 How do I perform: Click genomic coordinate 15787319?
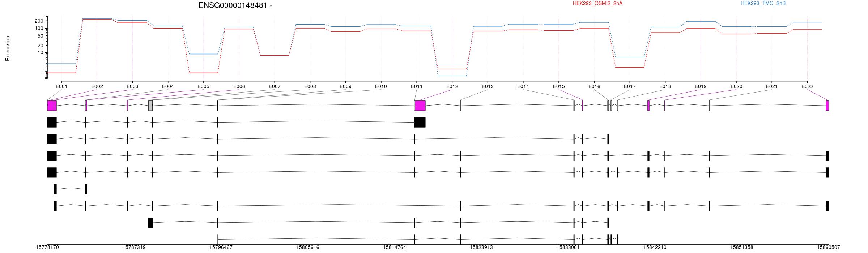[x=134, y=248]
